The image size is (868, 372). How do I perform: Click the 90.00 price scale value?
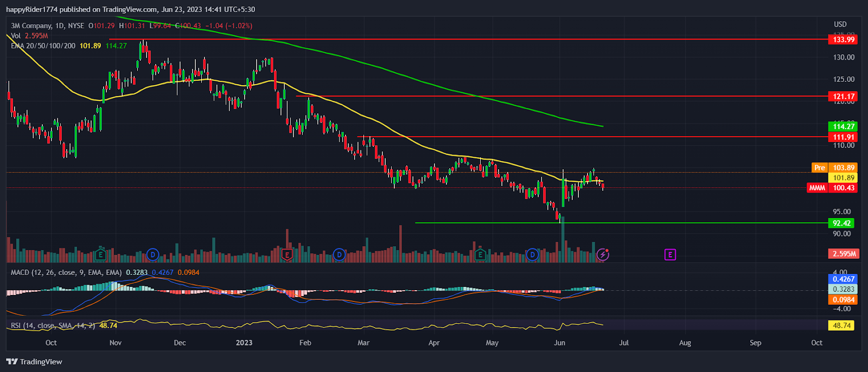pyautogui.click(x=842, y=234)
